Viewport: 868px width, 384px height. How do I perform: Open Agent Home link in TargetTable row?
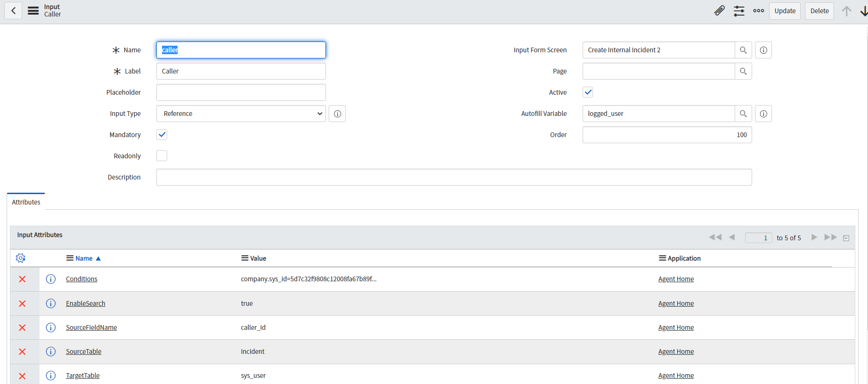click(x=676, y=376)
